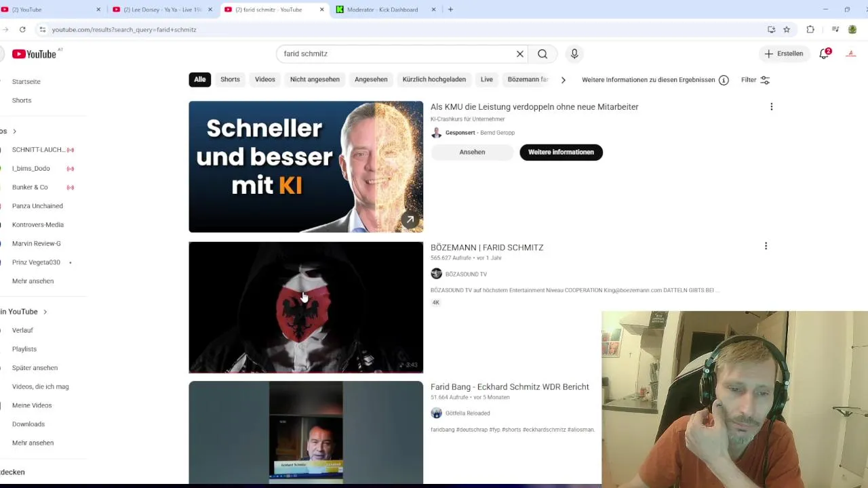The width and height of the screenshot is (868, 488).
Task: Select the Alle filter chip
Action: tap(200, 79)
